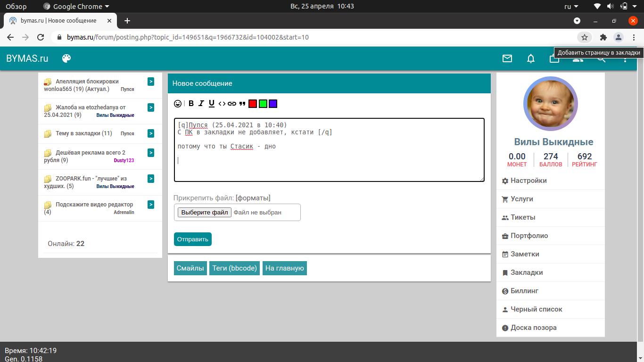Open Закладки in the profile sidebar
Viewport: 644px width, 362px height.
pyautogui.click(x=526, y=272)
